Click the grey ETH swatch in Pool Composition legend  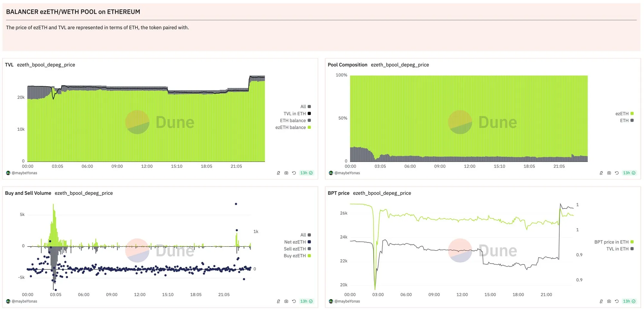(x=632, y=120)
